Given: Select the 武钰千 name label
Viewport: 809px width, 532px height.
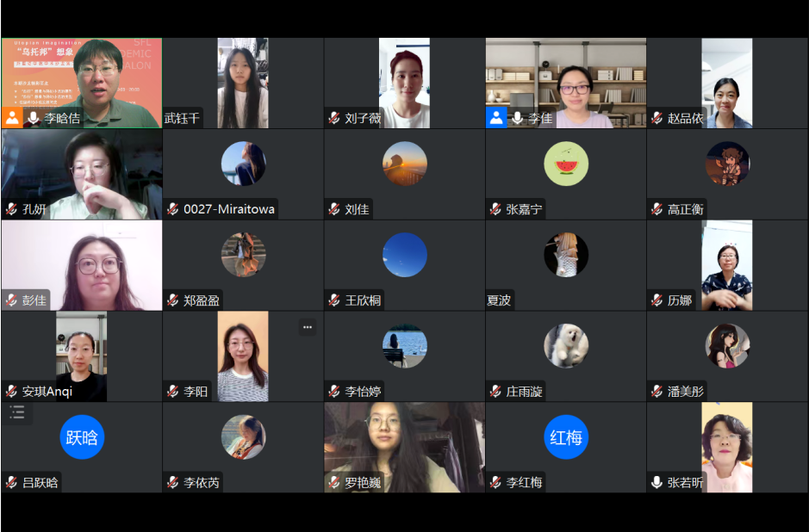Looking at the screenshot, I should point(182,118).
